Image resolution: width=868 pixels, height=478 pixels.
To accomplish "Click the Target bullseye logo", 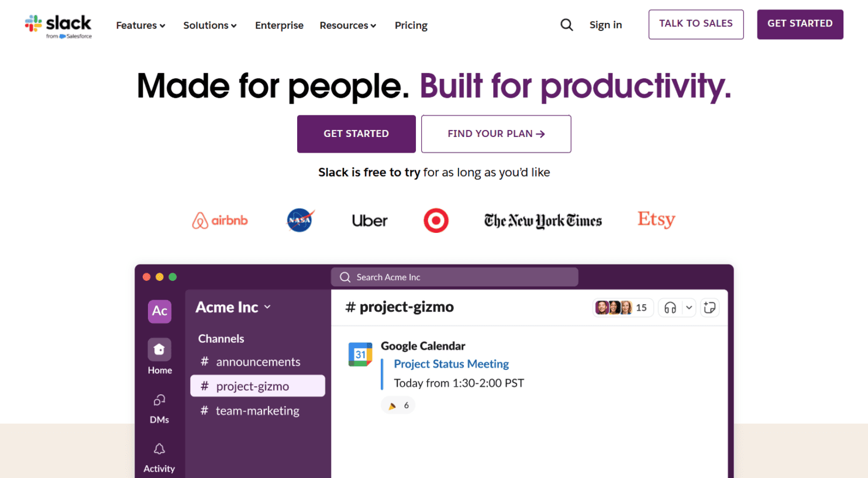I will (436, 221).
